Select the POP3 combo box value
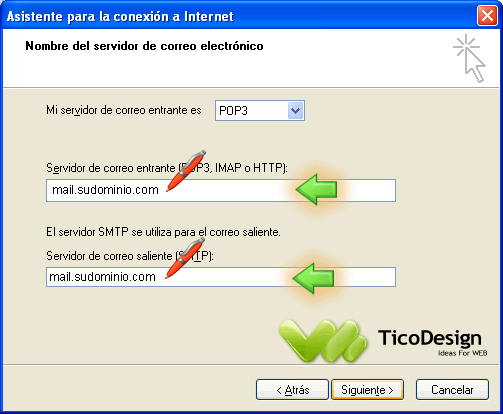The width and height of the screenshot is (503, 414). tap(260, 111)
